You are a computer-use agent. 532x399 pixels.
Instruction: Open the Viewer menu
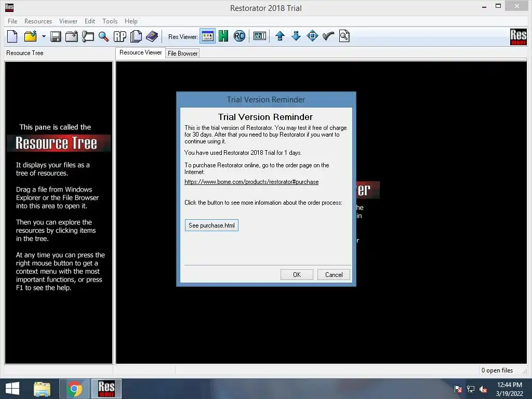[68, 21]
